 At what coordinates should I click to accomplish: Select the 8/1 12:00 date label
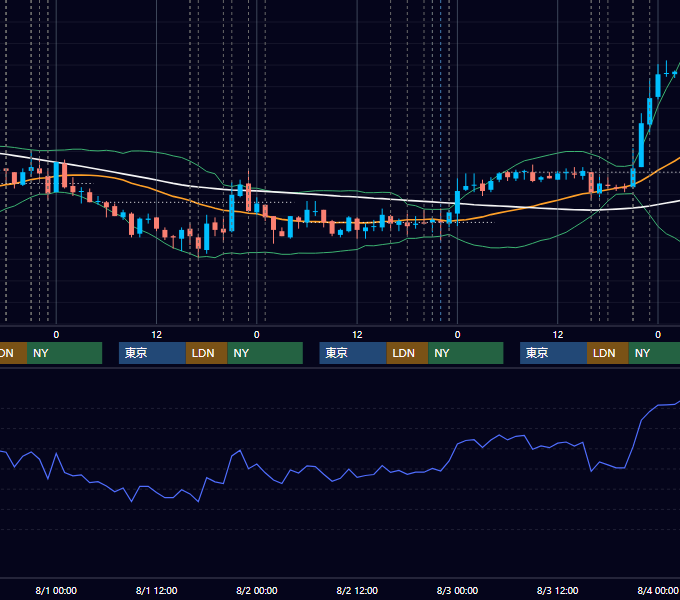click(157, 590)
